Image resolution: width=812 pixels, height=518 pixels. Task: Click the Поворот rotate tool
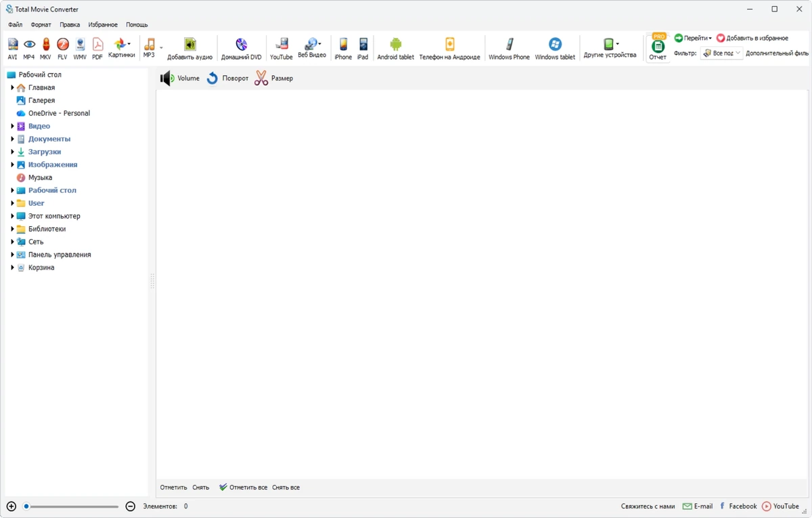coord(227,79)
